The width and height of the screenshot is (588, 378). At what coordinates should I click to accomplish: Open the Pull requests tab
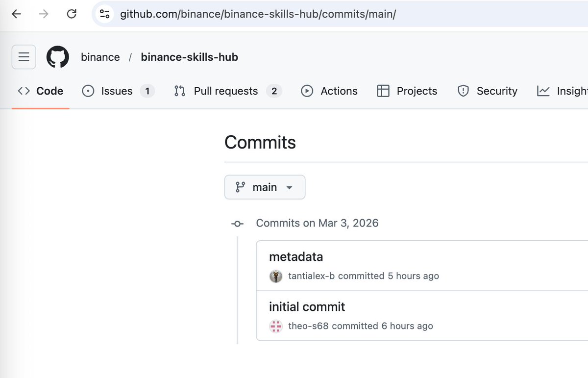click(x=228, y=91)
